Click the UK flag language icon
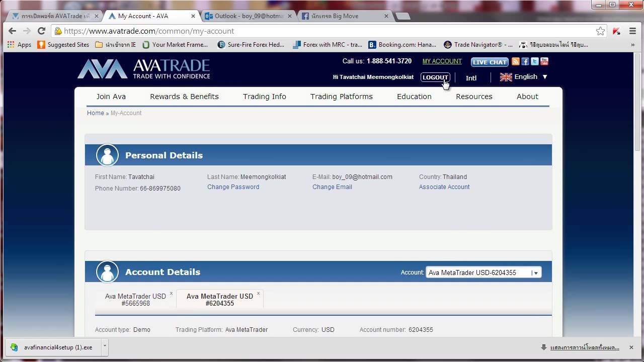 tap(506, 77)
